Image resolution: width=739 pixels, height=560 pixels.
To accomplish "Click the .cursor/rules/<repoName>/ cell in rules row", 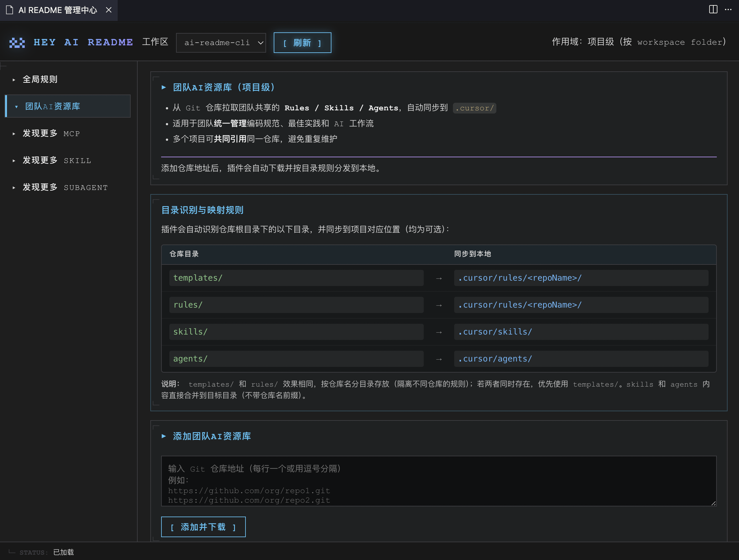I will pos(581,305).
